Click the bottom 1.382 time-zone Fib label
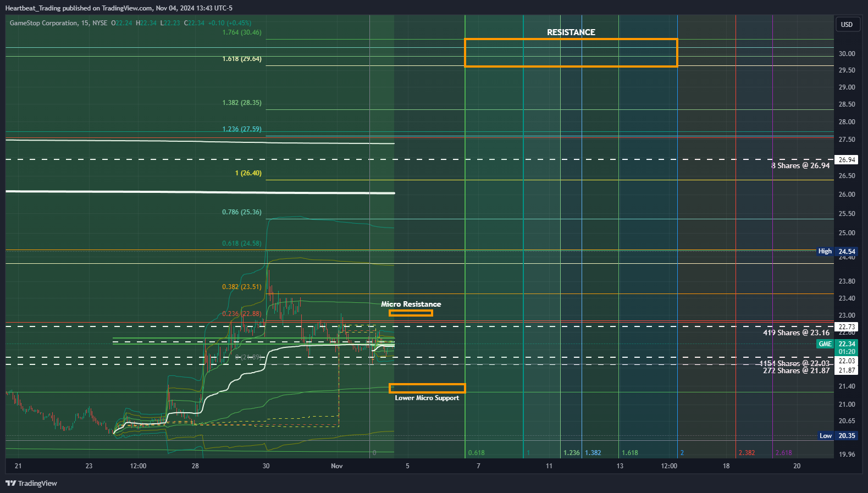Image resolution: width=868 pixels, height=493 pixels. (593, 453)
